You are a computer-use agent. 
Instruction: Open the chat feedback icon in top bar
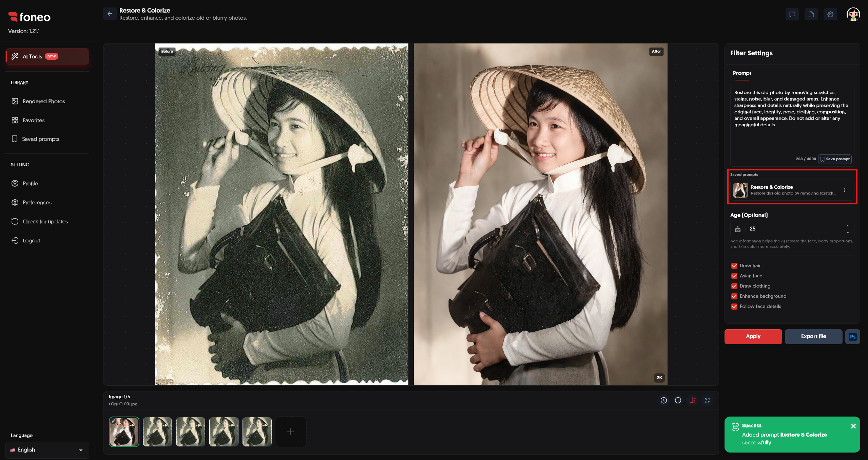(792, 14)
